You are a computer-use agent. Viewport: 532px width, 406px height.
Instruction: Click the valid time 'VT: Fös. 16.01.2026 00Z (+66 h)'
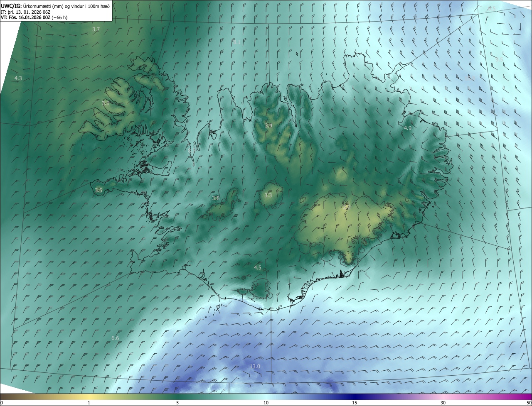(34, 17)
